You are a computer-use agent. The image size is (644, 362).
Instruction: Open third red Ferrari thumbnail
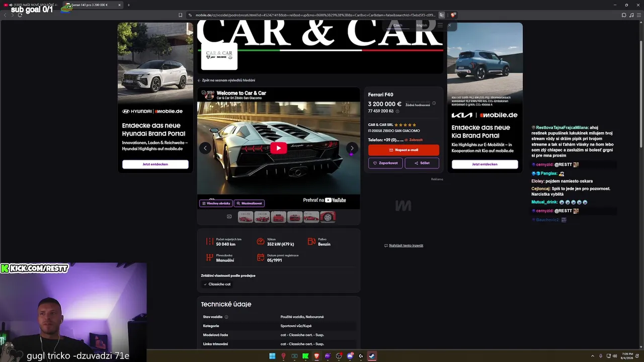pos(278,217)
